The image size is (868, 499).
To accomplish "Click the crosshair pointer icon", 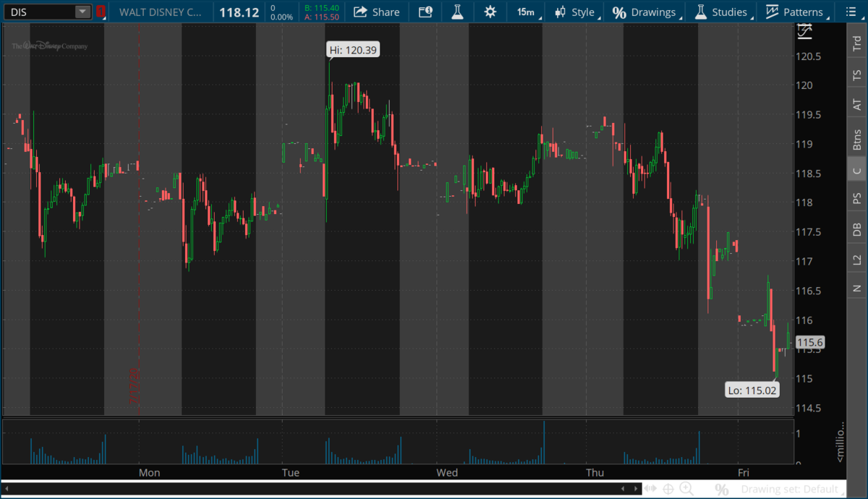I will [668, 489].
